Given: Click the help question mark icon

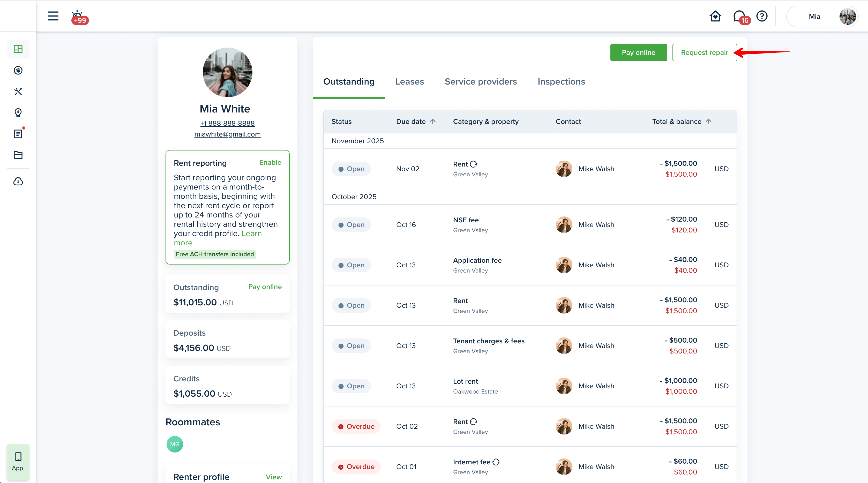Looking at the screenshot, I should point(762,16).
